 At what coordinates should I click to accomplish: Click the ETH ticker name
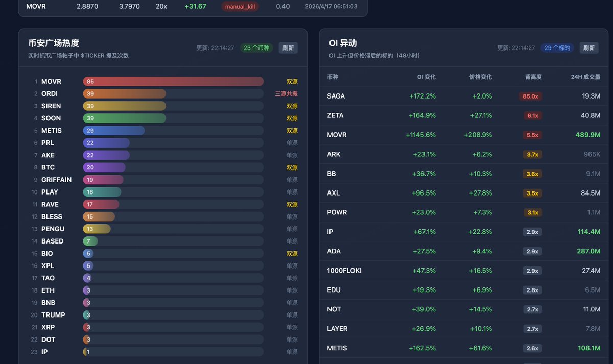[48, 290]
